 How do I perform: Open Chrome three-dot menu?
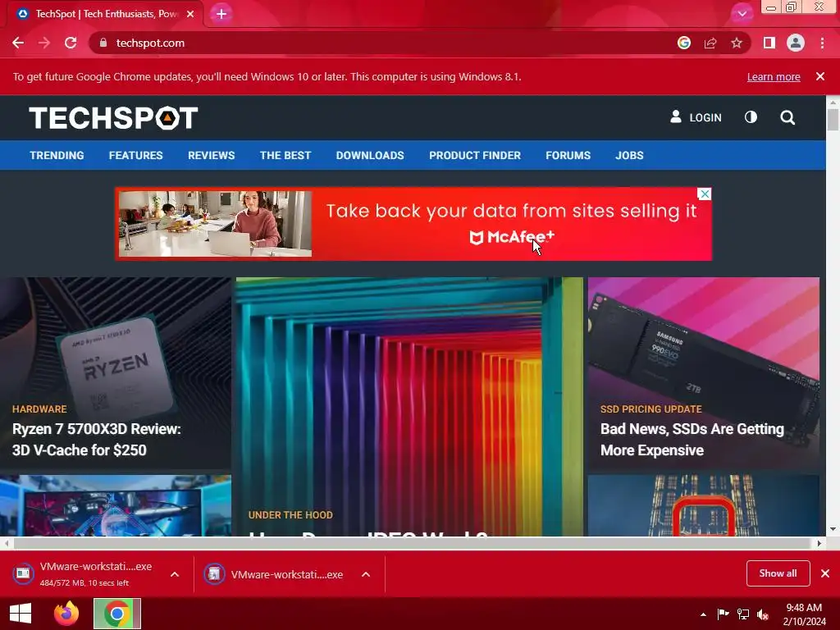click(x=822, y=43)
